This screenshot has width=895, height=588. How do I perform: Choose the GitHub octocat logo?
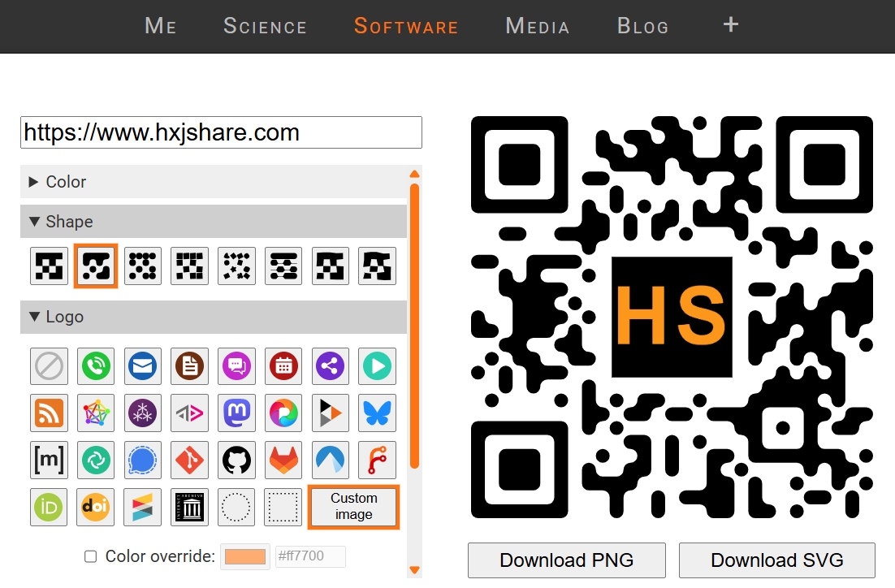(237, 460)
